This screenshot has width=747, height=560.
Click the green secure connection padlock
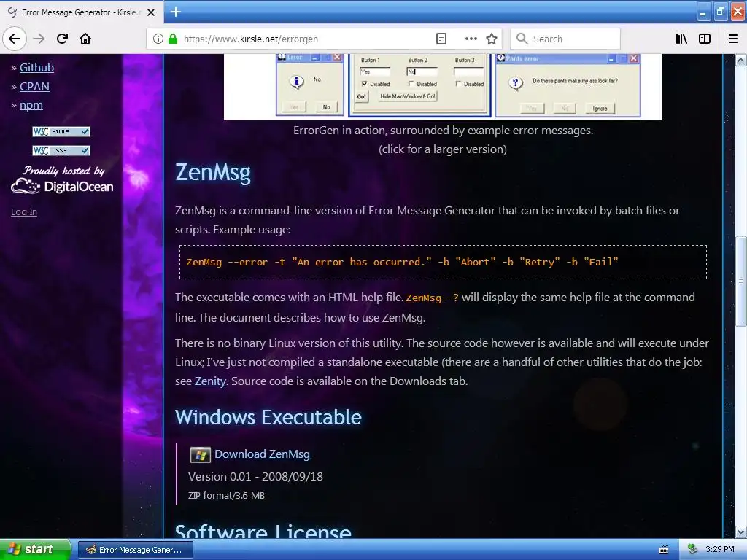click(x=172, y=39)
